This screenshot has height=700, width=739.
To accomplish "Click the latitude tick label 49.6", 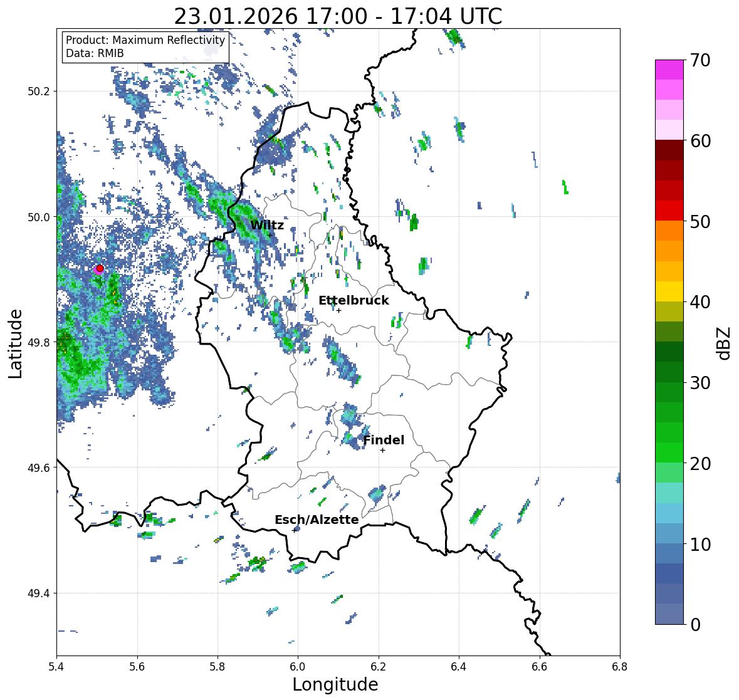I will click(x=39, y=468).
